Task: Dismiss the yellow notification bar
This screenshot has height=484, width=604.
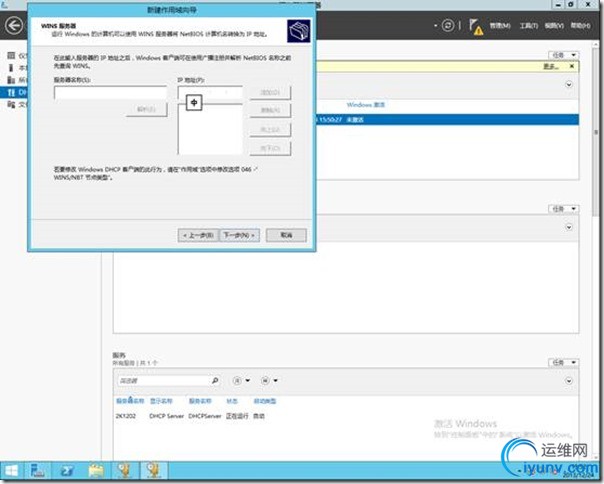Action: click(x=572, y=67)
